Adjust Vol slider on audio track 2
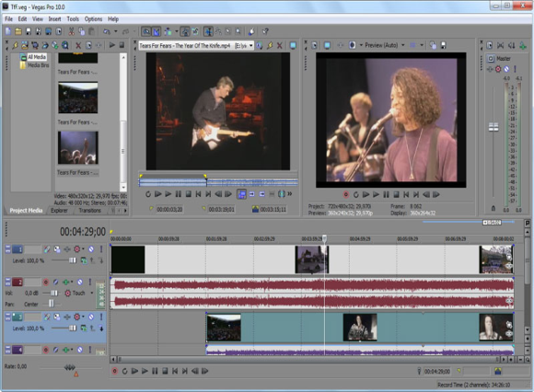The height and width of the screenshot is (392, 534). 53,293
